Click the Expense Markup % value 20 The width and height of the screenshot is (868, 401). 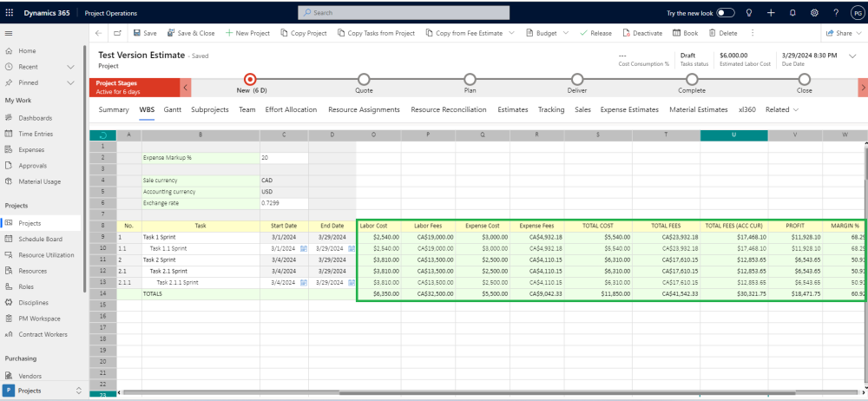284,158
